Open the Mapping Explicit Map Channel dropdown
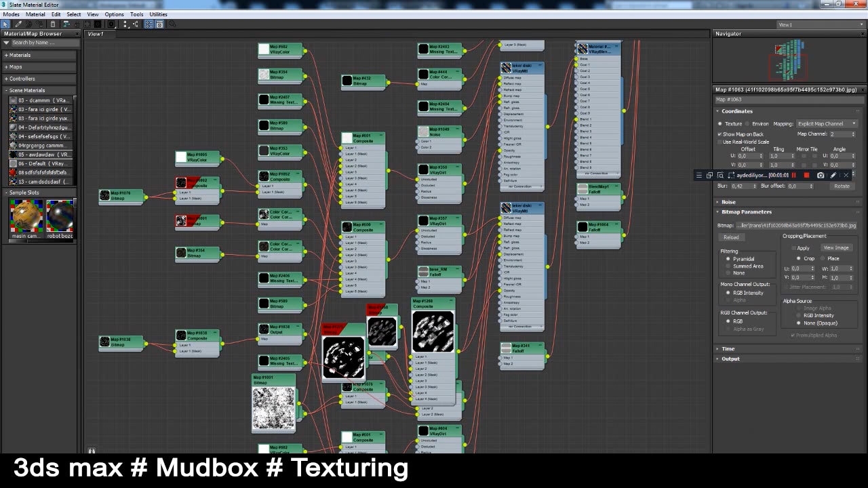This screenshot has height=488, width=868. (x=827, y=123)
